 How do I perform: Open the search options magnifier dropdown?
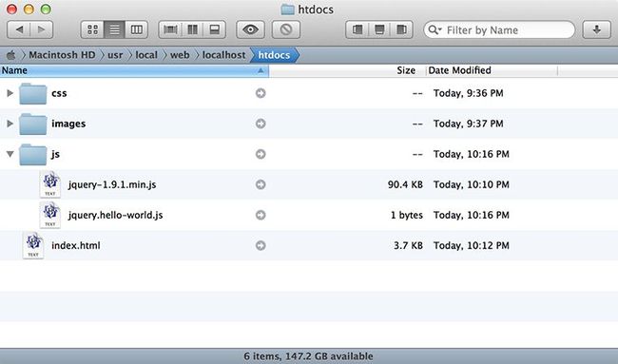pyautogui.click(x=435, y=30)
